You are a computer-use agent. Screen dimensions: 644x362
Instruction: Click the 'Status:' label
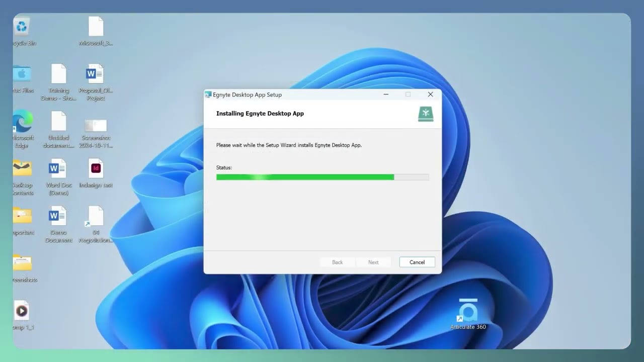[224, 167]
